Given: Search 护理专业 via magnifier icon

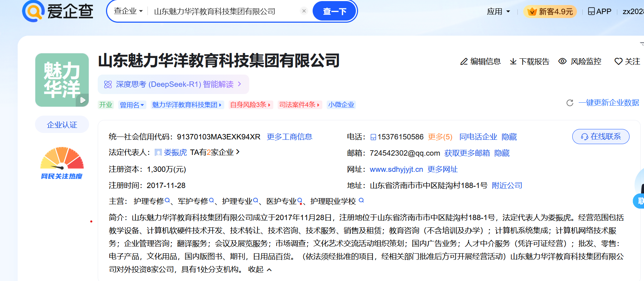Looking at the screenshot, I should 256,200.
